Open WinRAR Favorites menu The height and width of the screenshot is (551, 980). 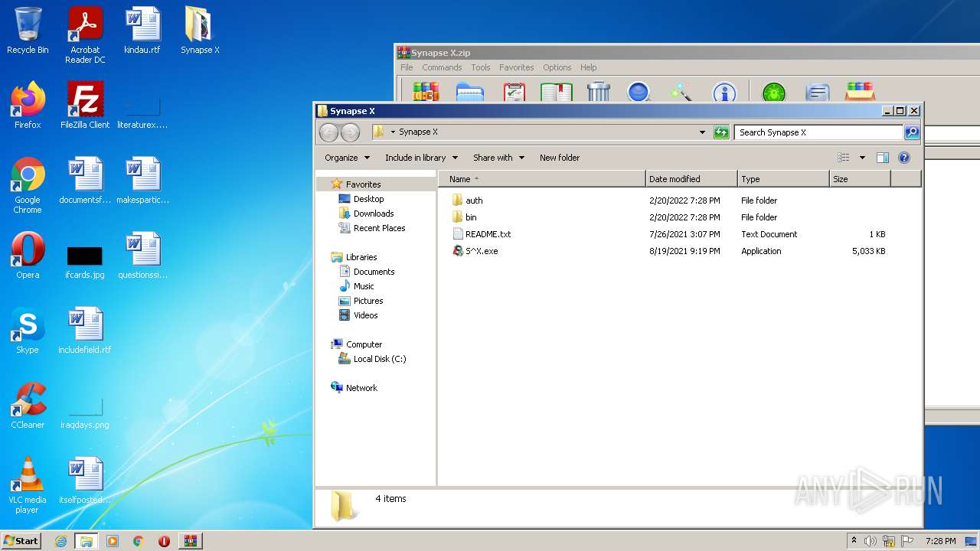click(x=517, y=67)
